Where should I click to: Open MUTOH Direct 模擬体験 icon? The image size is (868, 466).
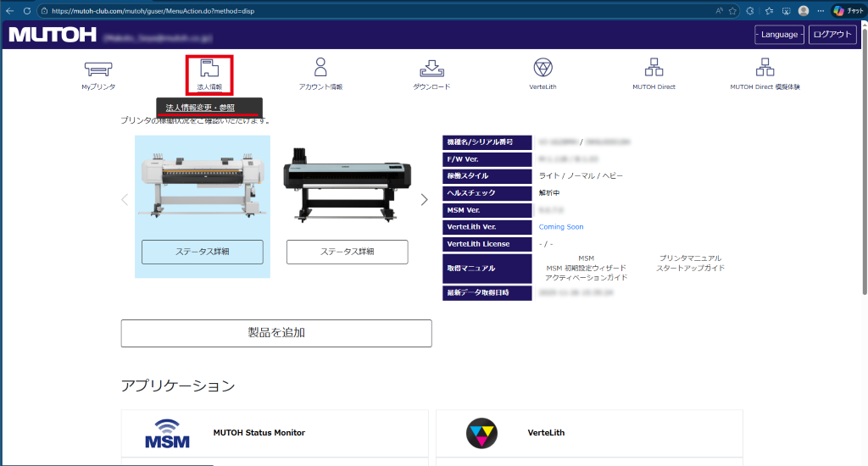point(765,69)
